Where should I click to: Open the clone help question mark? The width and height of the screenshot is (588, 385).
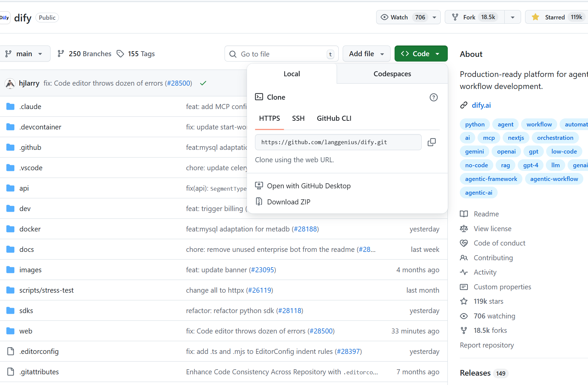tap(433, 97)
